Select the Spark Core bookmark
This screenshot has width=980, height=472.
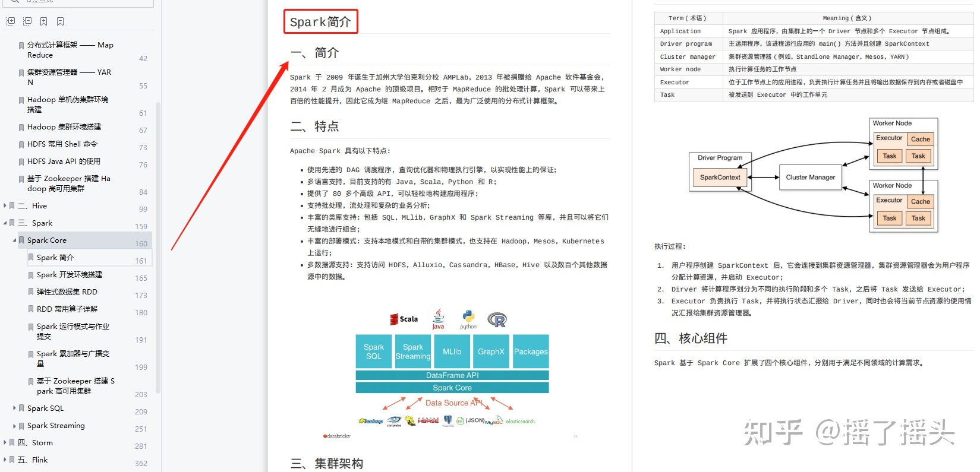point(47,240)
